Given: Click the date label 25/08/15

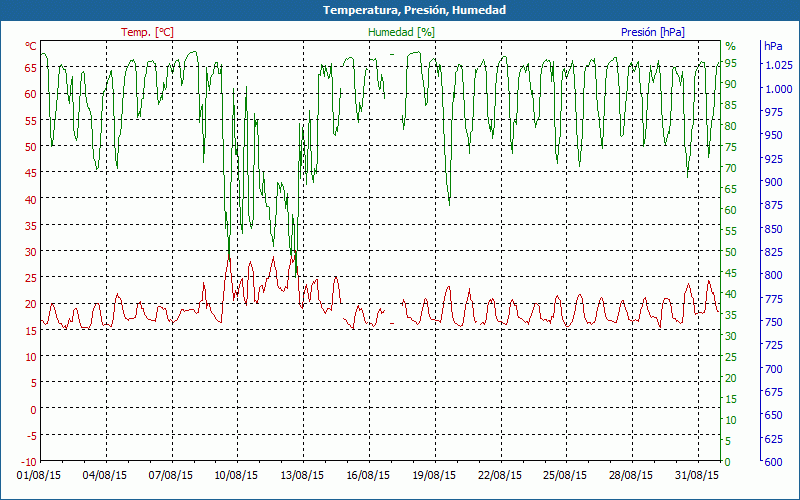Looking at the screenshot, I should coord(565,476).
